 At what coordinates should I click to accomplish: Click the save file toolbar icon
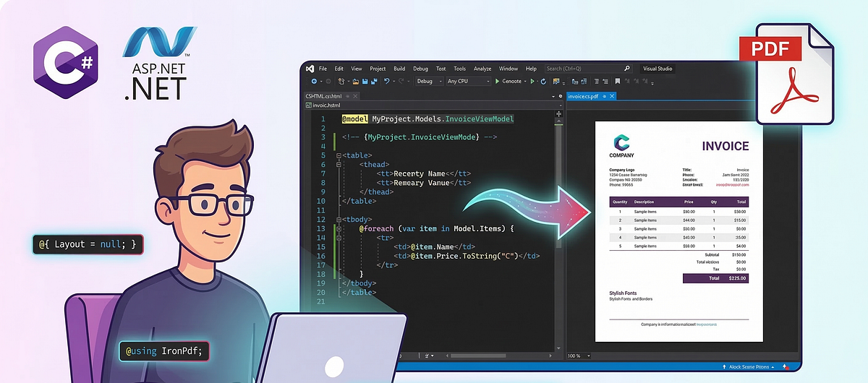click(365, 81)
